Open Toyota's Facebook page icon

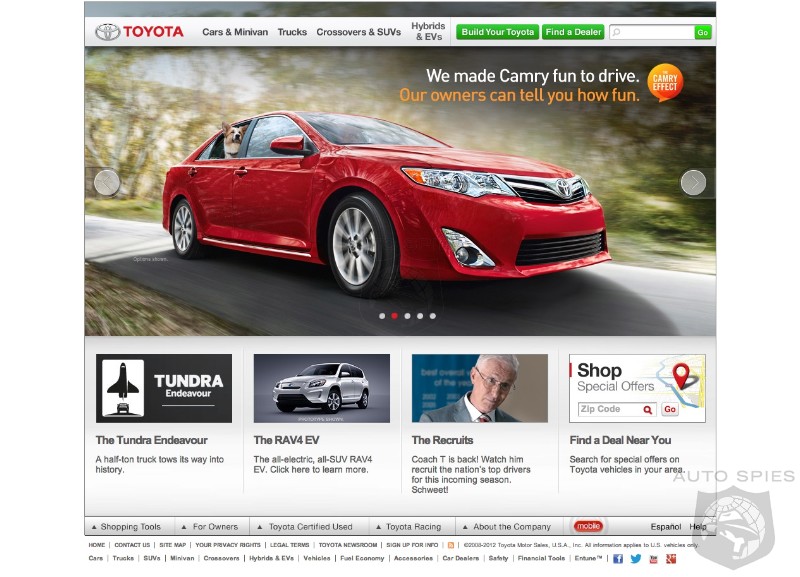(x=618, y=559)
